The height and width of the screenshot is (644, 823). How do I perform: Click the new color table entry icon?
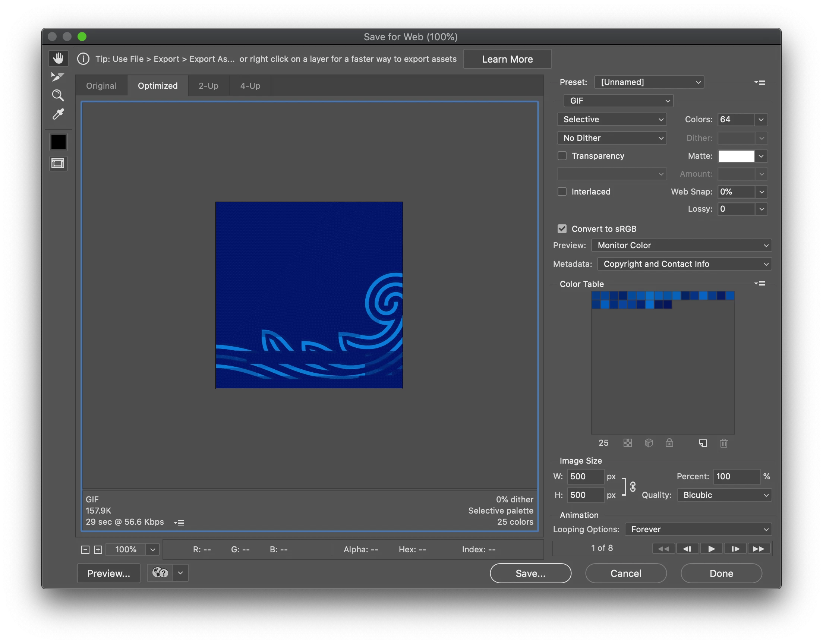click(x=703, y=443)
